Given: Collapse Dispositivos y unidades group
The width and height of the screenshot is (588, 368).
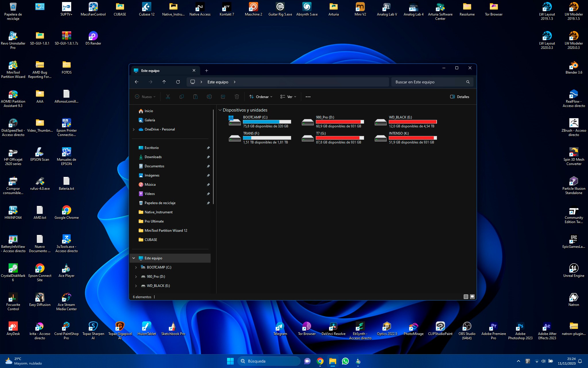Looking at the screenshot, I should 220,110.
